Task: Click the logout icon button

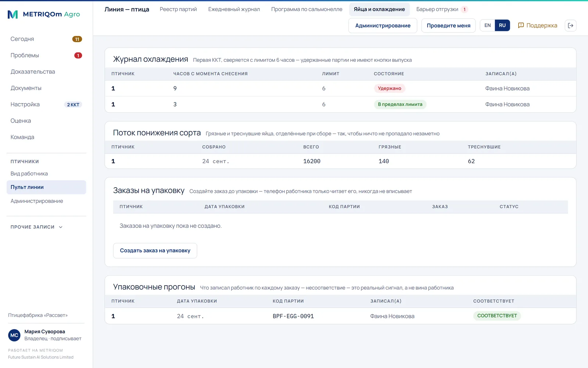Action: pyautogui.click(x=570, y=25)
